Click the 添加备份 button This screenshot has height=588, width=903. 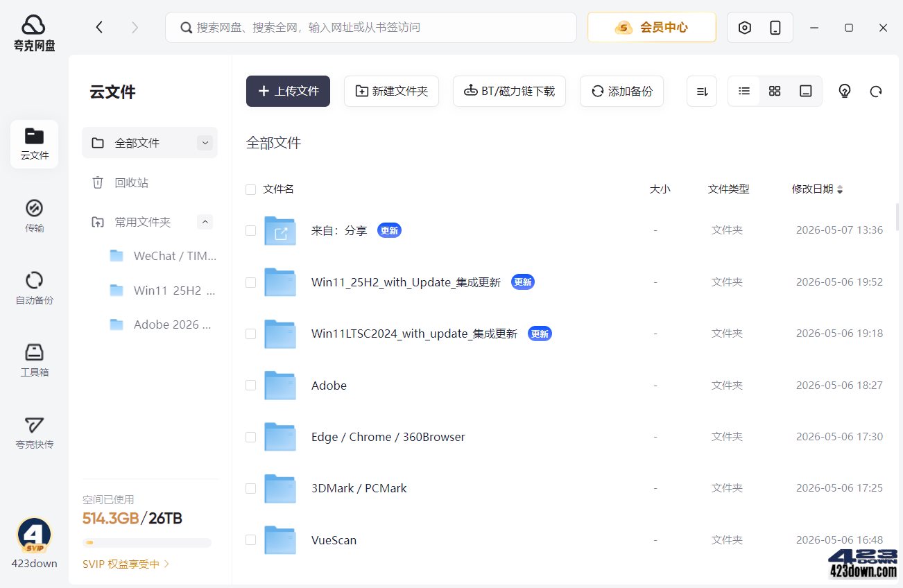point(621,91)
